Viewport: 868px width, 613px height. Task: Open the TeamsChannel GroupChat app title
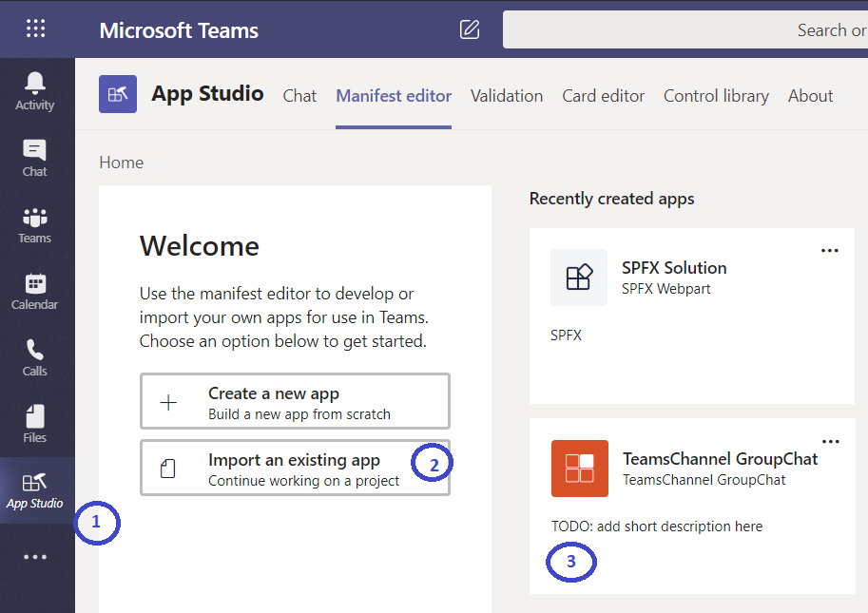(720, 459)
